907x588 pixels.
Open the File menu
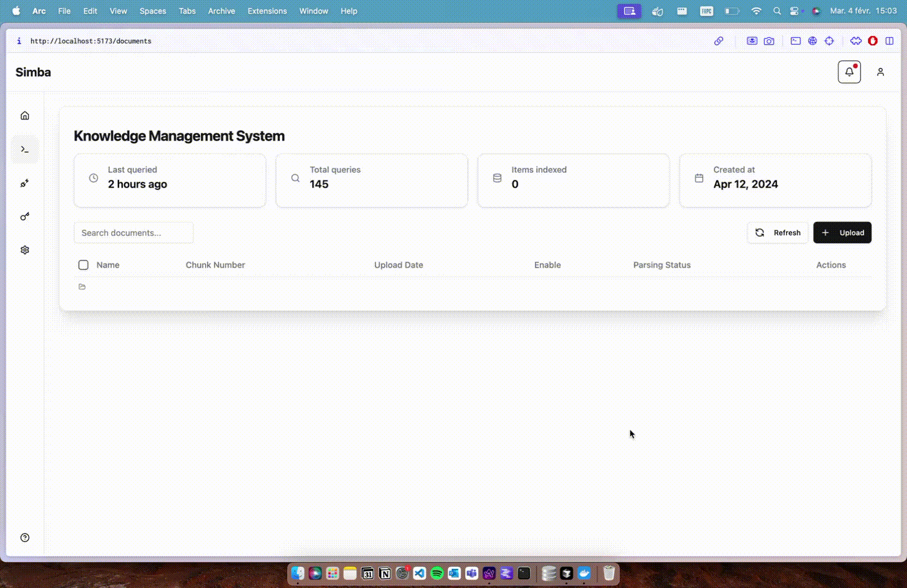click(64, 11)
